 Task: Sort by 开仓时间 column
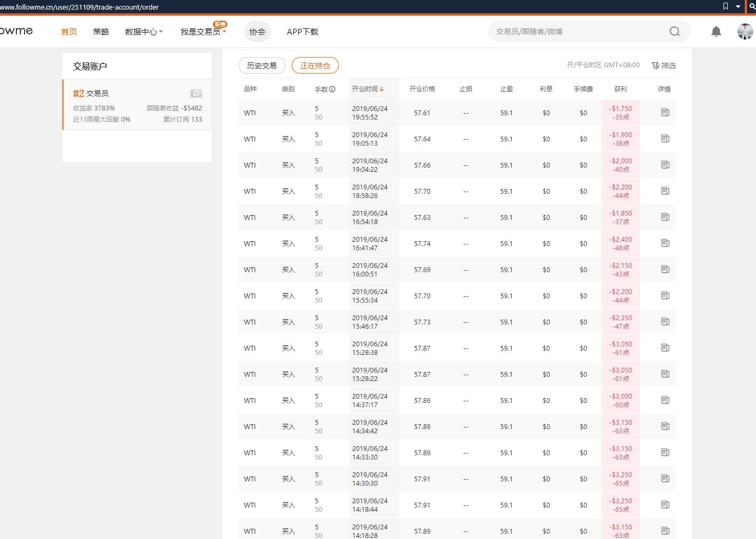pyautogui.click(x=368, y=89)
